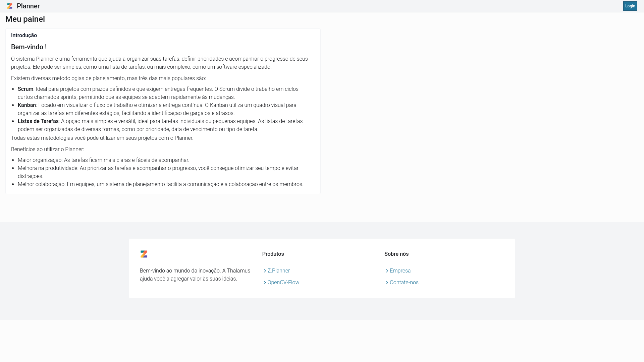
Task: Click the chevron beside Contate-nos
Action: 387,283
